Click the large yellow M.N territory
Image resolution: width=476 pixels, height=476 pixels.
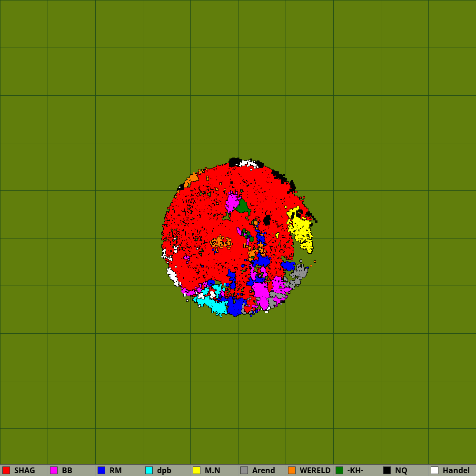[x=301, y=229]
